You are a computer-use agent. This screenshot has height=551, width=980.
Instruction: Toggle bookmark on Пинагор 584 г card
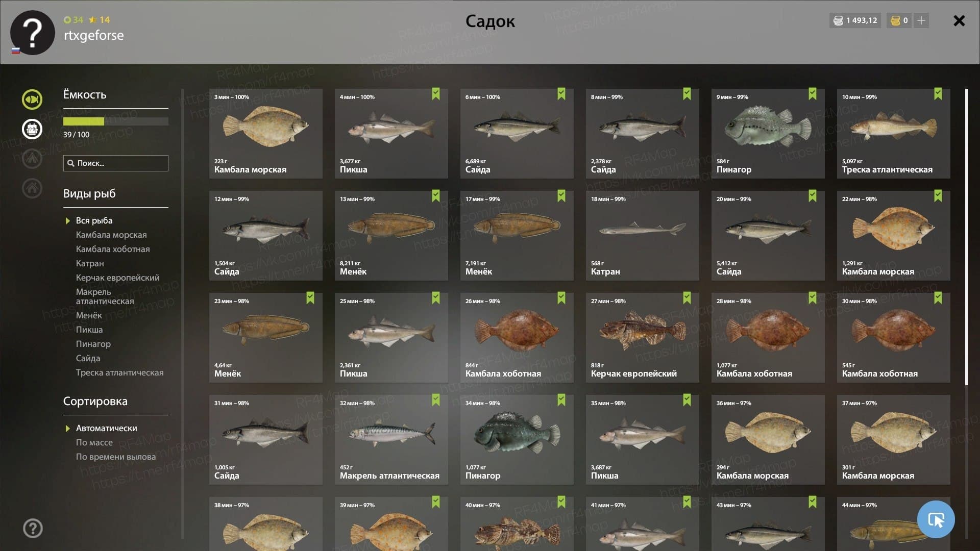[812, 94]
